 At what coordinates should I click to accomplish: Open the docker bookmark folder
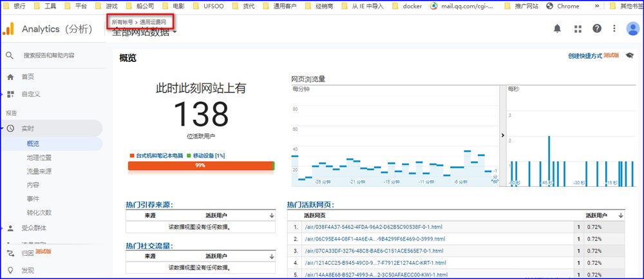pos(407,6)
